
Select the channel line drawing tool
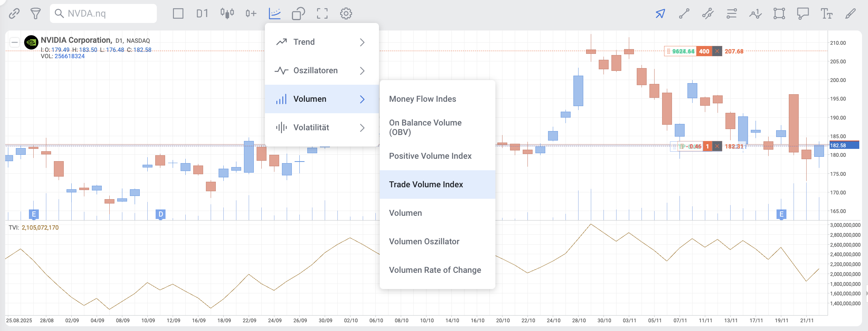708,13
